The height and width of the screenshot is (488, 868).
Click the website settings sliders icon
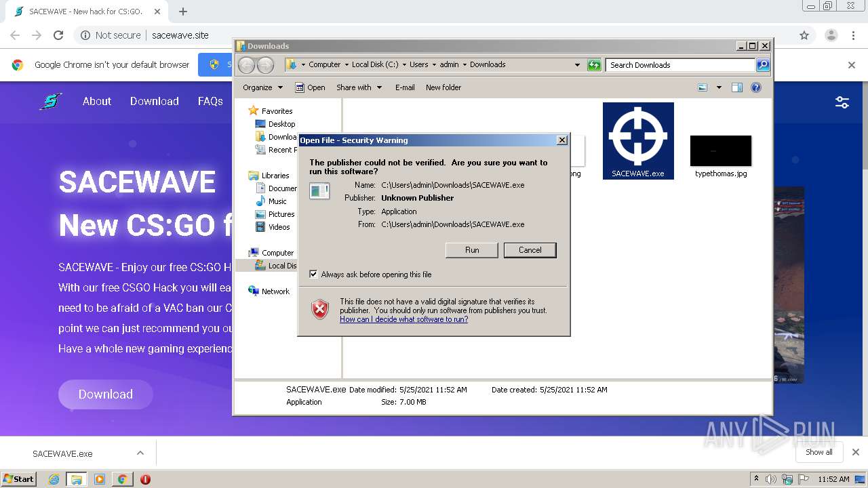(x=842, y=102)
